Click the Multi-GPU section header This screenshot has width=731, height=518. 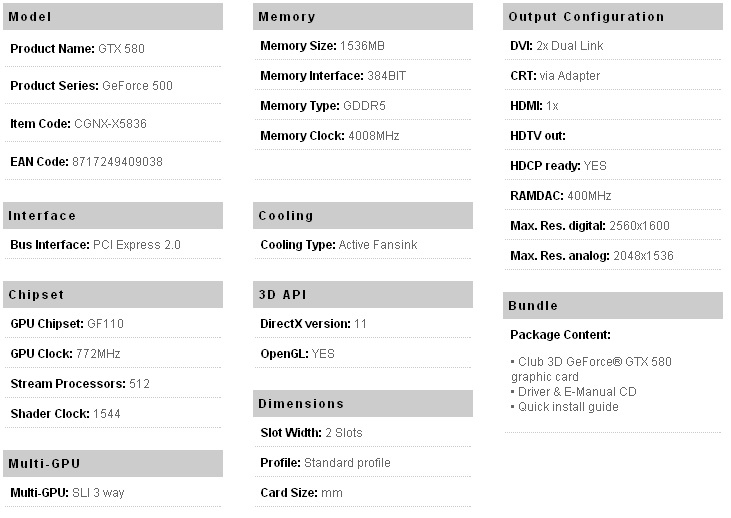coord(113,463)
